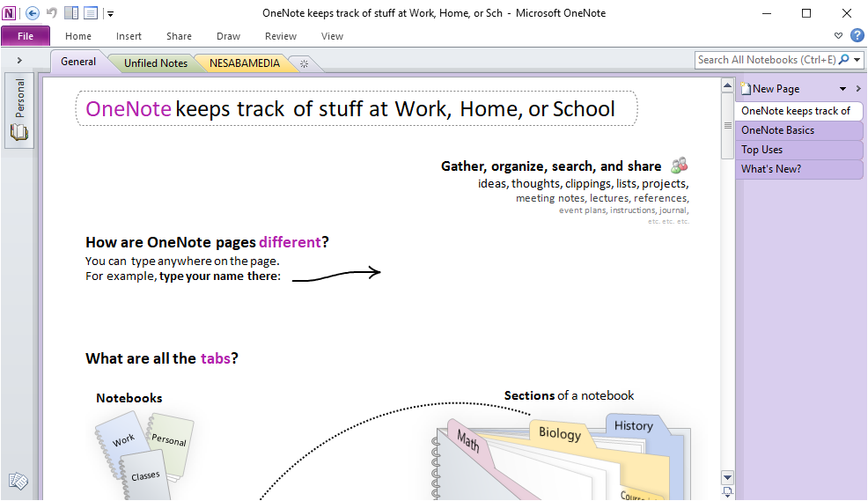Click the New Page button
The image size is (868, 501).
(x=775, y=89)
